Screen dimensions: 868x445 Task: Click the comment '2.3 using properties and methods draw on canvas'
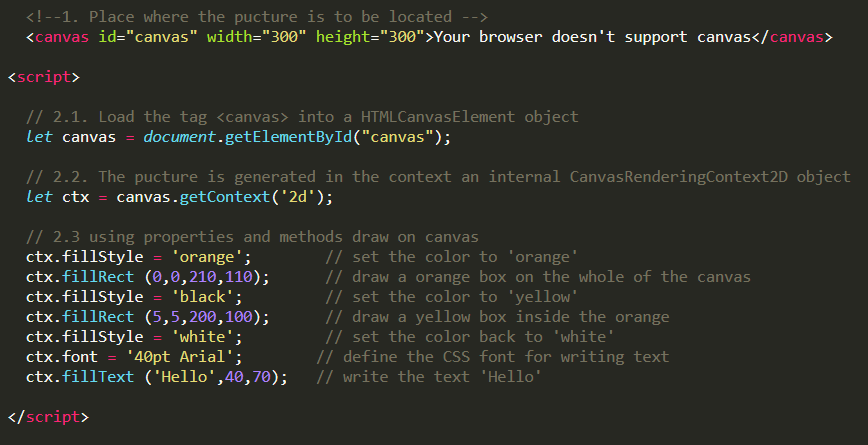pyautogui.click(x=252, y=237)
